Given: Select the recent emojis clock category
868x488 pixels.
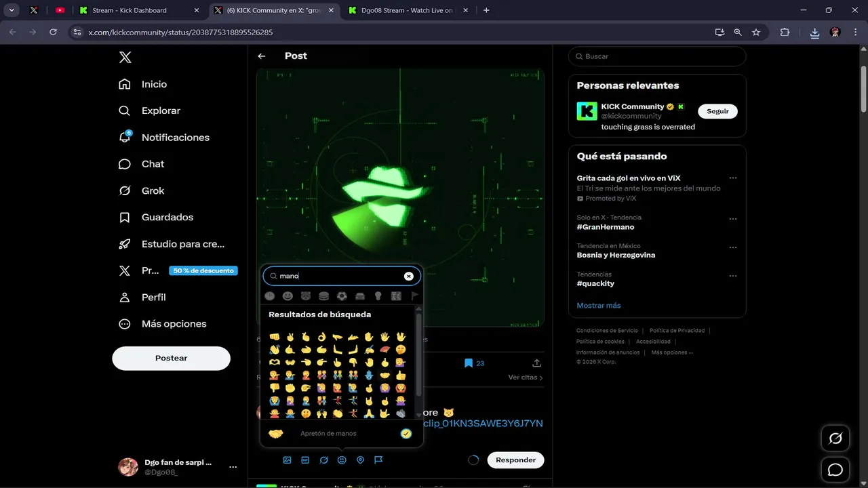Looking at the screenshot, I should (x=270, y=296).
